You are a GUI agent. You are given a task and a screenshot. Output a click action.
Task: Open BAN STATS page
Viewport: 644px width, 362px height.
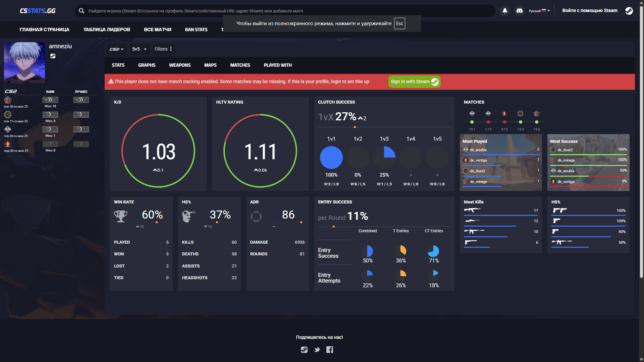(x=196, y=29)
